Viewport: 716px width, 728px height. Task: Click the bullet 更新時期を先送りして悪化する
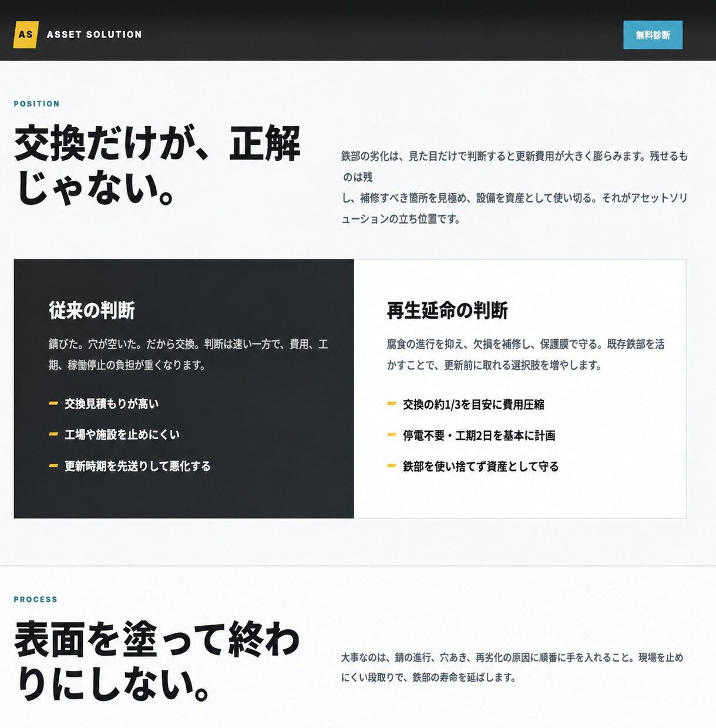click(x=137, y=466)
